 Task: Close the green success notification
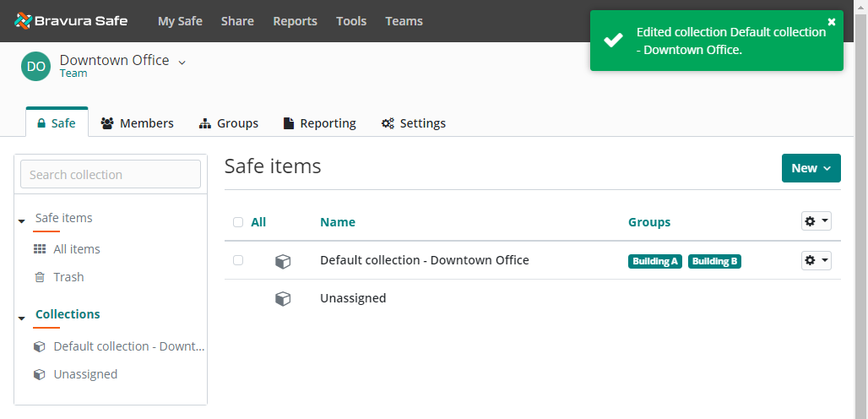pyautogui.click(x=832, y=22)
